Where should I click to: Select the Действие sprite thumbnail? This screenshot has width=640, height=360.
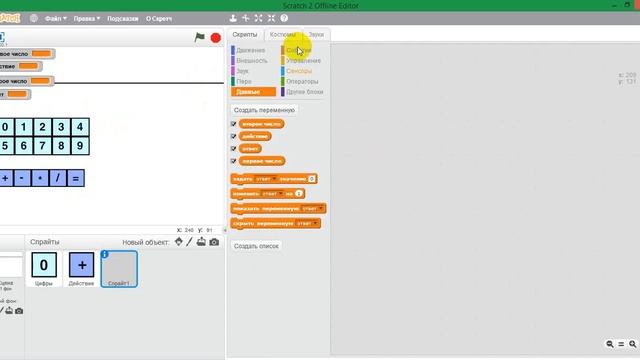(81, 268)
